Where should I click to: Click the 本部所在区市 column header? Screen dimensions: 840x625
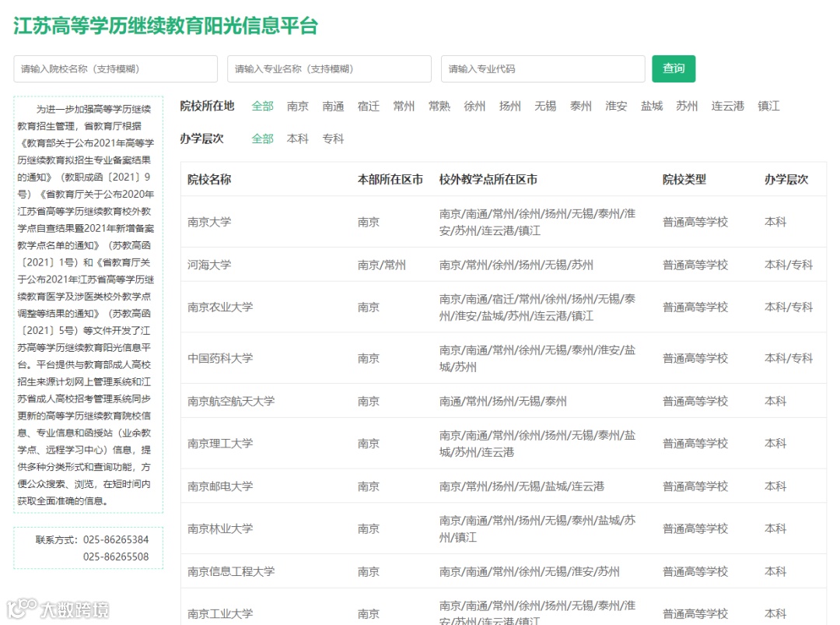click(390, 180)
